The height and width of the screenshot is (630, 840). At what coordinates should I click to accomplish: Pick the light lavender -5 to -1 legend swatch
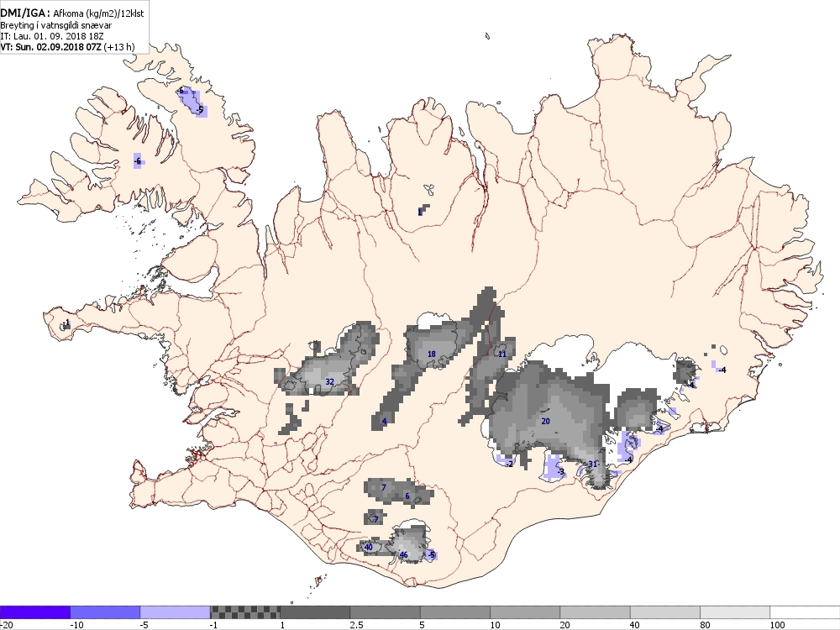point(176,612)
